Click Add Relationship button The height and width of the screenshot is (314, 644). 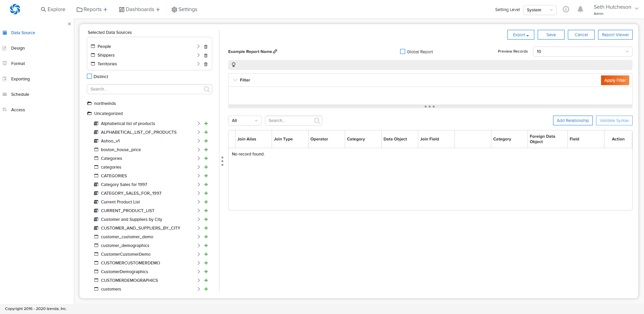573,121
